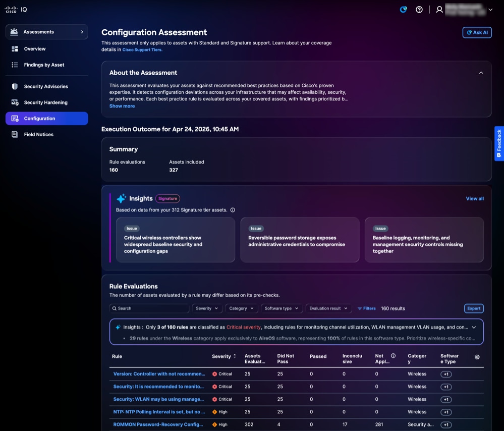The height and width of the screenshot is (431, 504).
Task: Follow the Cisco Support Tiers link
Action: click(x=142, y=50)
